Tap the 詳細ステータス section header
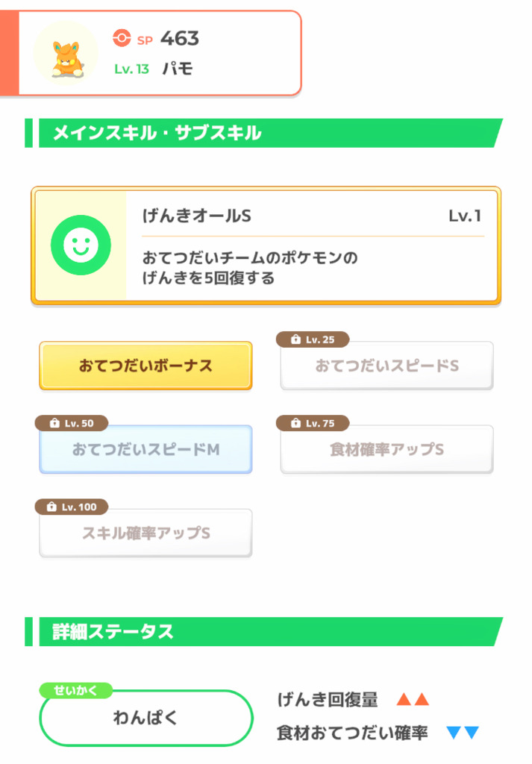This screenshot has width=532, height=764. (264, 631)
